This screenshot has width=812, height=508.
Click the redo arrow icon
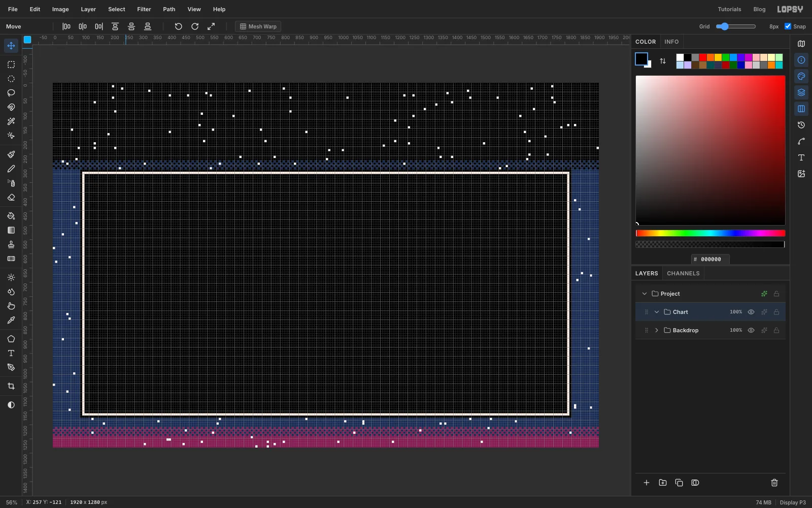(x=195, y=26)
